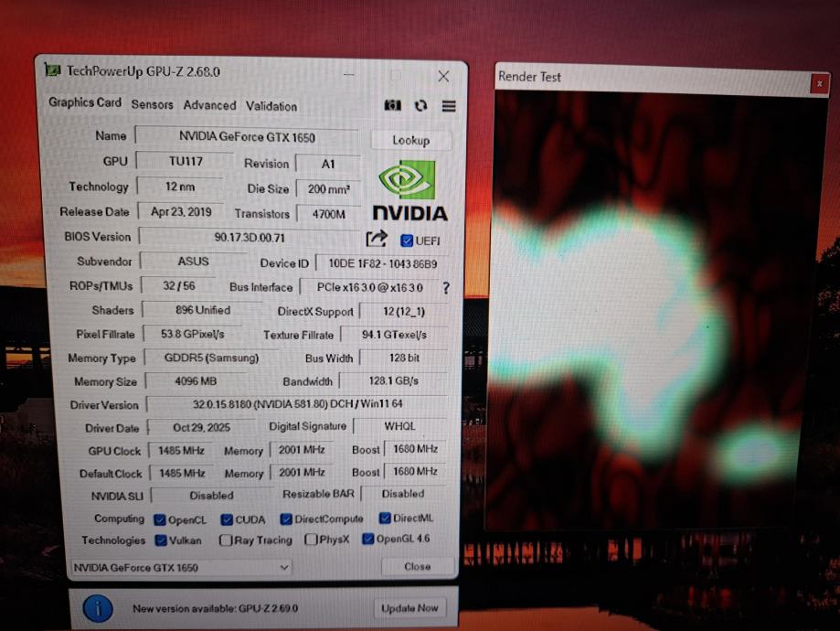Toggle the CUDA checkbox
This screenshot has width=840, height=631.
click(227, 519)
